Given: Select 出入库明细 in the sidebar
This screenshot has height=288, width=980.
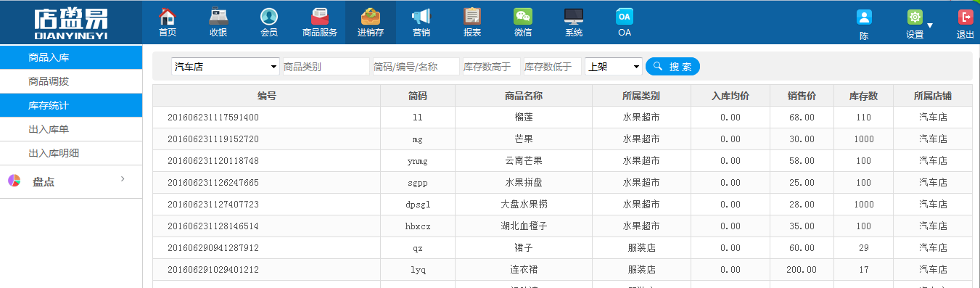Looking at the screenshot, I should pos(71,153).
